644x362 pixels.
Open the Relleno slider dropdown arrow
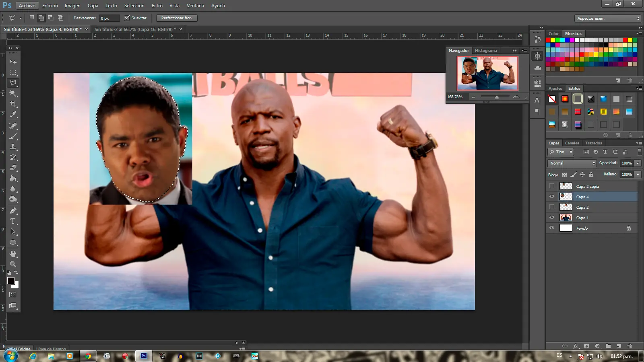[638, 175]
